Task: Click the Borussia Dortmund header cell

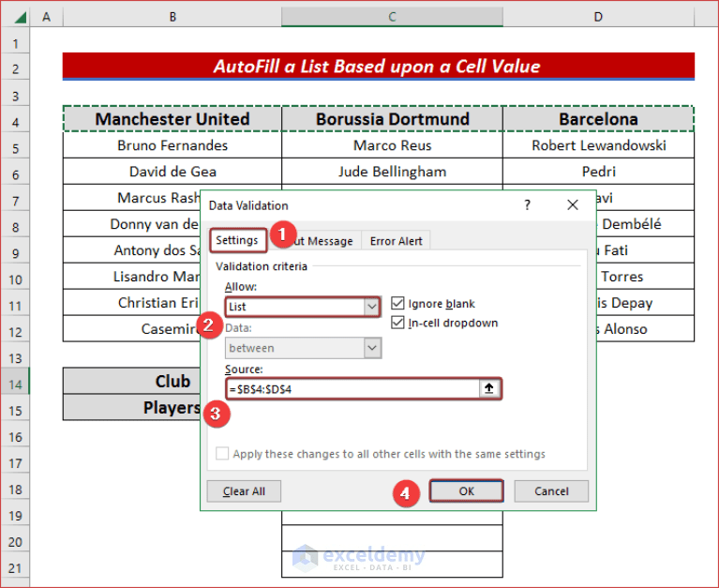Action: (x=393, y=119)
